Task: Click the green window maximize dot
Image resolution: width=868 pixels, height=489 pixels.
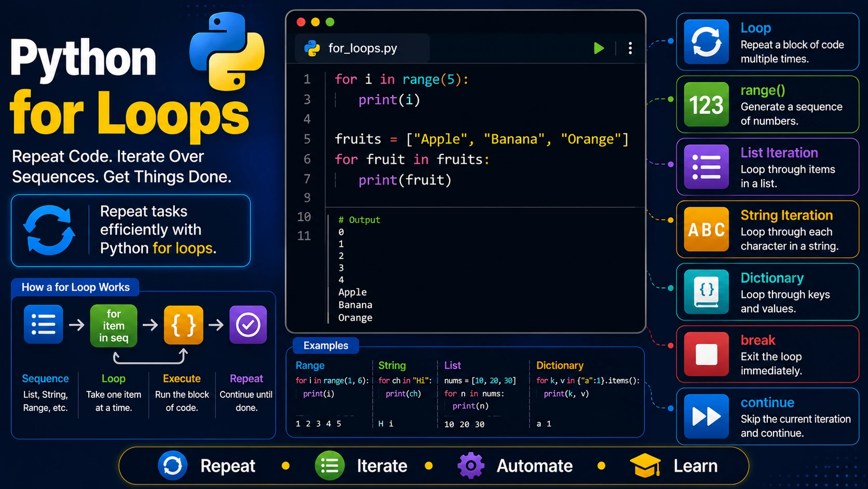Action: [x=330, y=22]
